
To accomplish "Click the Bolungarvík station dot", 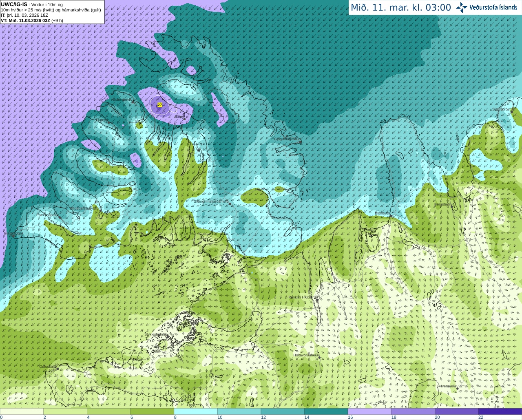I will click(133, 102).
